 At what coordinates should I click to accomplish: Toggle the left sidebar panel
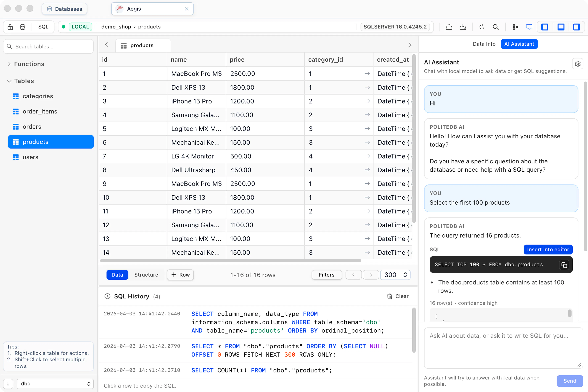click(545, 27)
